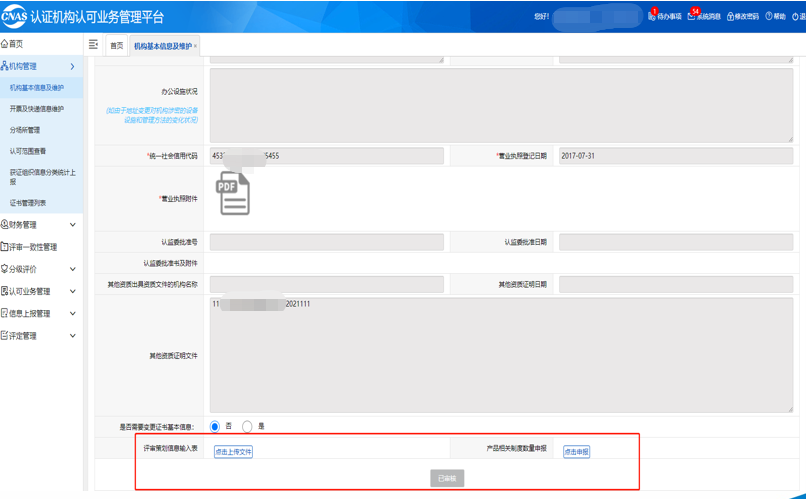Click the 评审一致性管理 icon
Viewport: 806px width, 499px height.
pyautogui.click(x=5, y=247)
